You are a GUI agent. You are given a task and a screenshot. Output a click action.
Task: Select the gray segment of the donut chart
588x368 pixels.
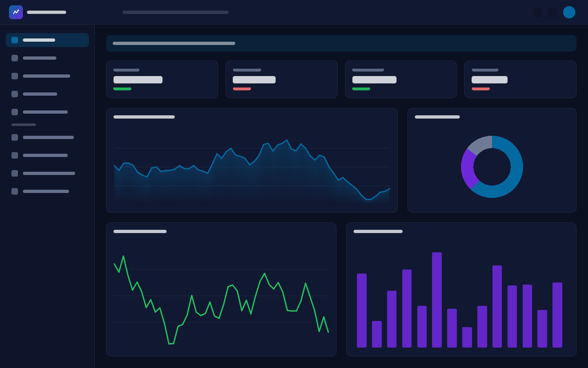tap(481, 144)
